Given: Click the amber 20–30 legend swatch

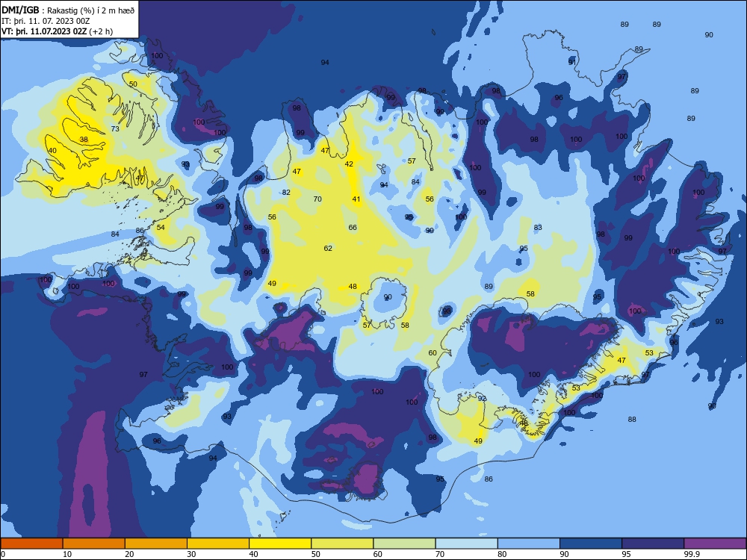Looking at the screenshot, I should [x=156, y=544].
